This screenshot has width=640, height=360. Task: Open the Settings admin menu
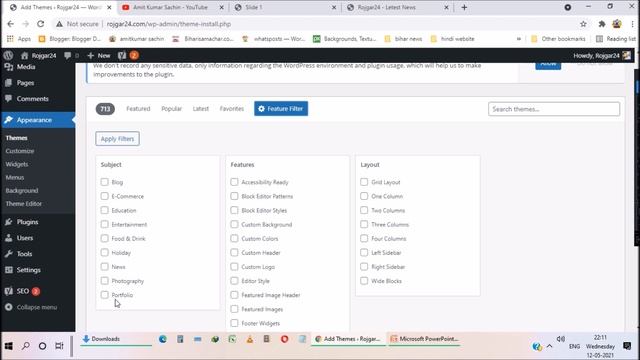[28, 270]
